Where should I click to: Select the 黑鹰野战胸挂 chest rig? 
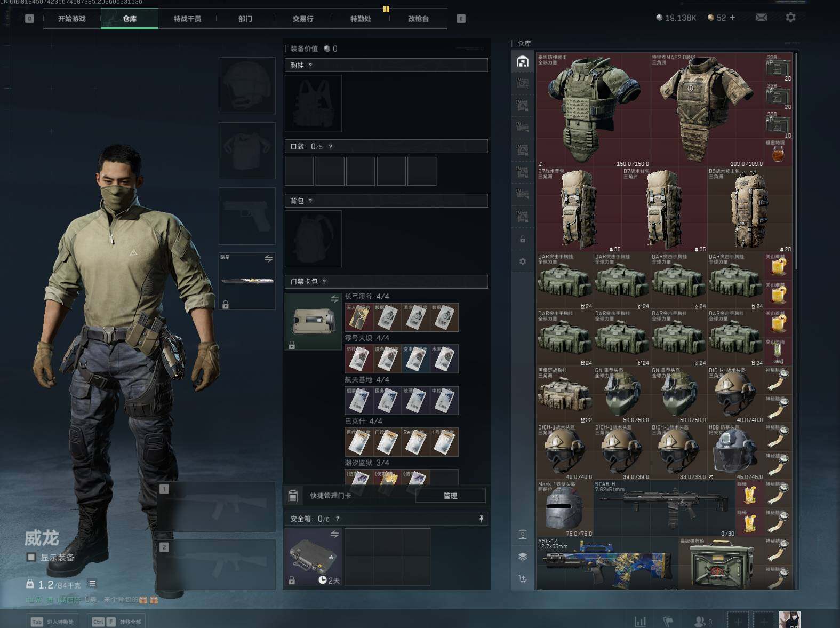click(565, 395)
